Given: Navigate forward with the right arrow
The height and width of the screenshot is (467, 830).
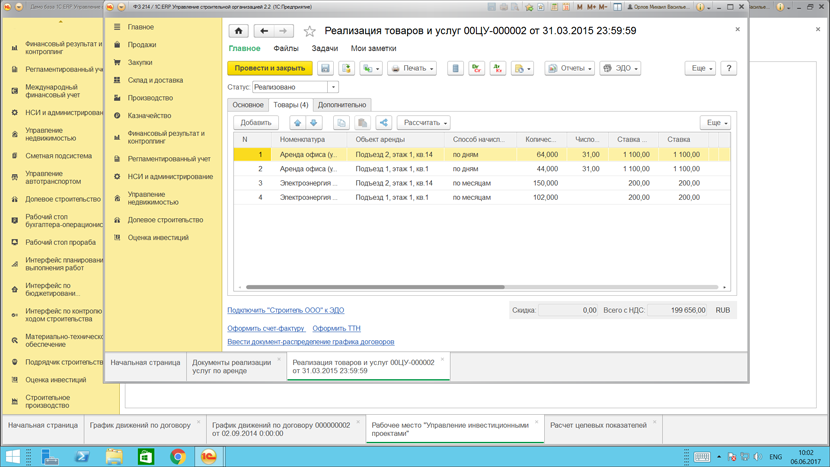Looking at the screenshot, I should click(283, 31).
